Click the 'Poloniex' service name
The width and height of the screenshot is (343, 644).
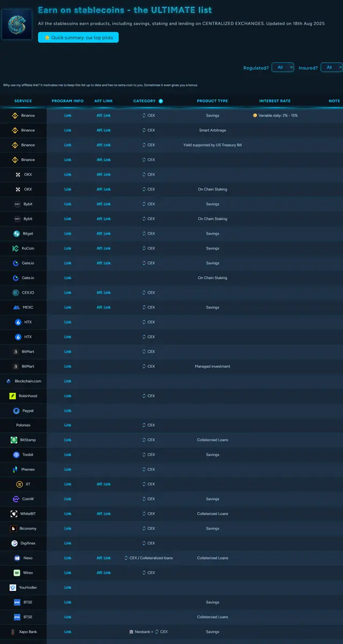[23, 425]
